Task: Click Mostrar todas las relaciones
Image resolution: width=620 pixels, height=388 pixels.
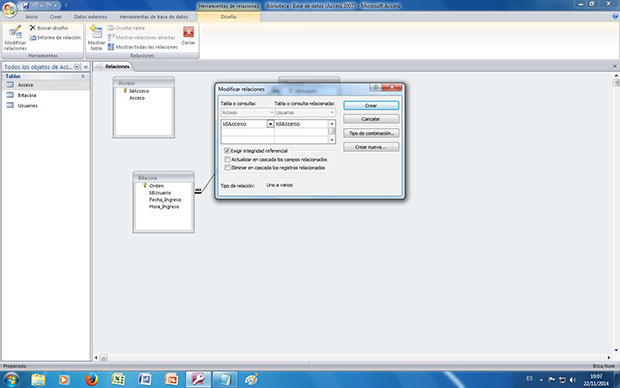Action: point(143,47)
